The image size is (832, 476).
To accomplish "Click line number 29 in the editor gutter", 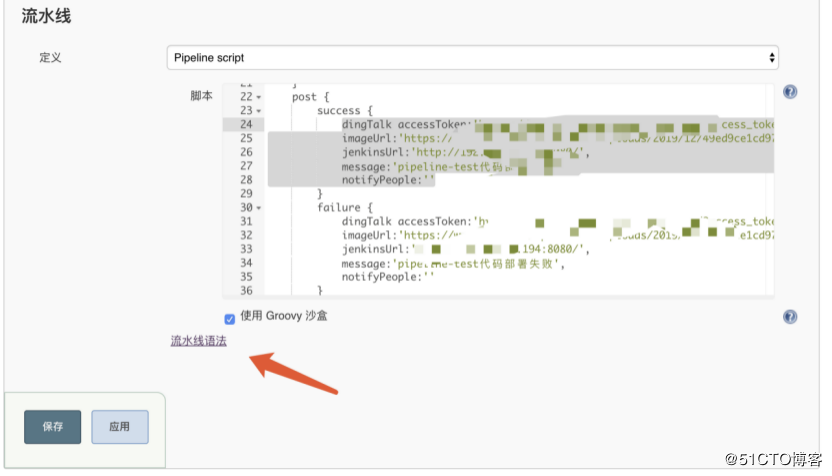I will click(246, 194).
